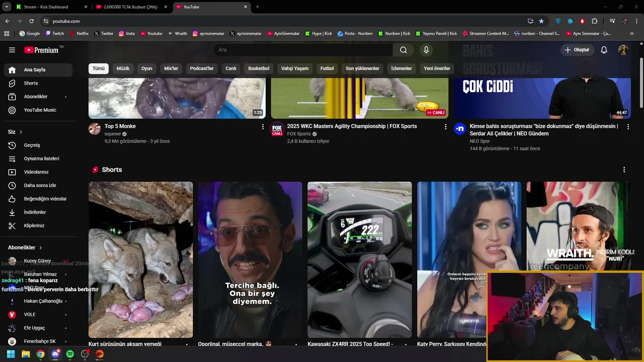Select the Oyun filter chip
The image size is (644, 362).
(146, 68)
